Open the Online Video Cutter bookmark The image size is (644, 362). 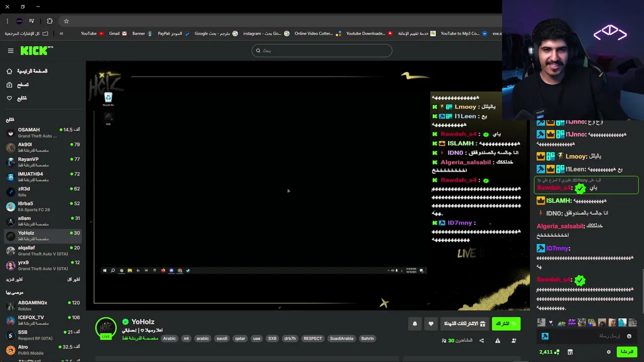coord(317,34)
